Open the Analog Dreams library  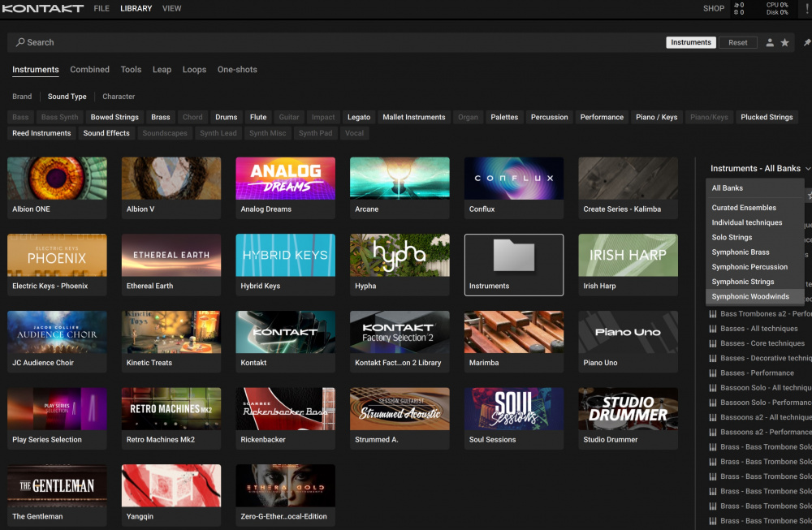(x=285, y=187)
